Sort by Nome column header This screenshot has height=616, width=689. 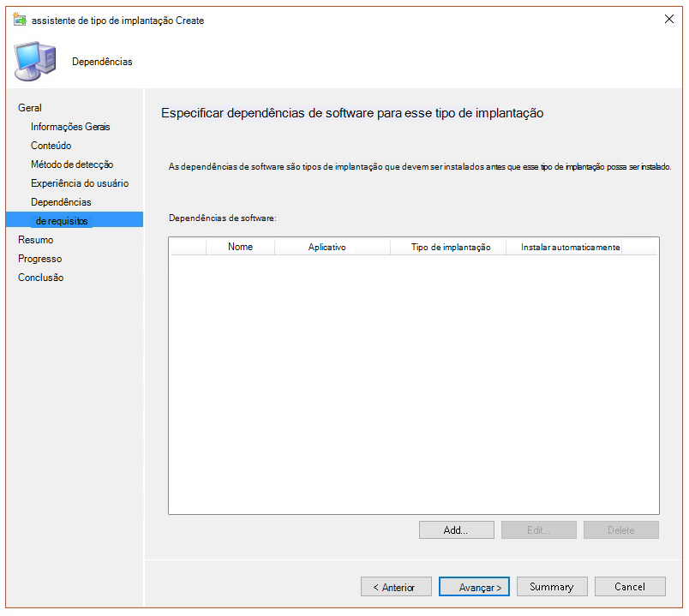point(240,247)
